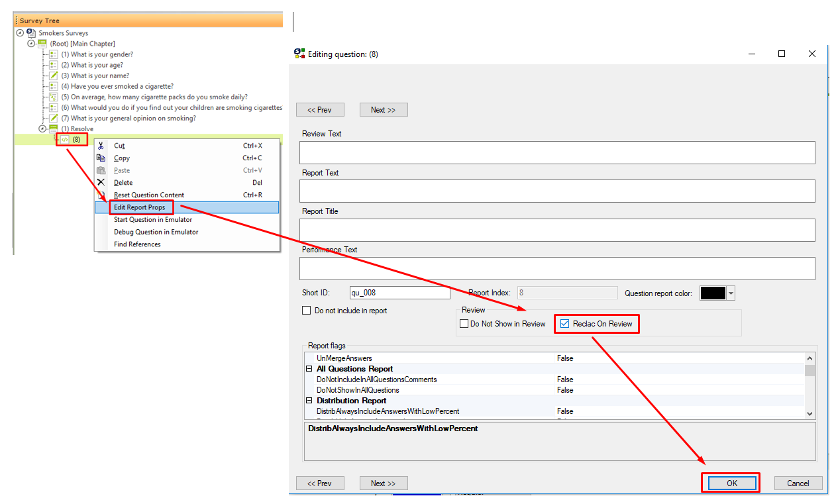Screen dimensions: 836x504
Task: Focus the Short ID field containing qu_008
Action: pyautogui.click(x=400, y=293)
